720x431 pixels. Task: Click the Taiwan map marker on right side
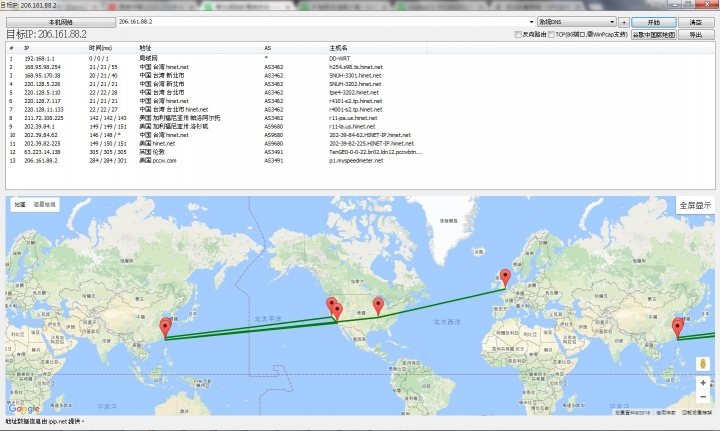pyautogui.click(x=677, y=328)
